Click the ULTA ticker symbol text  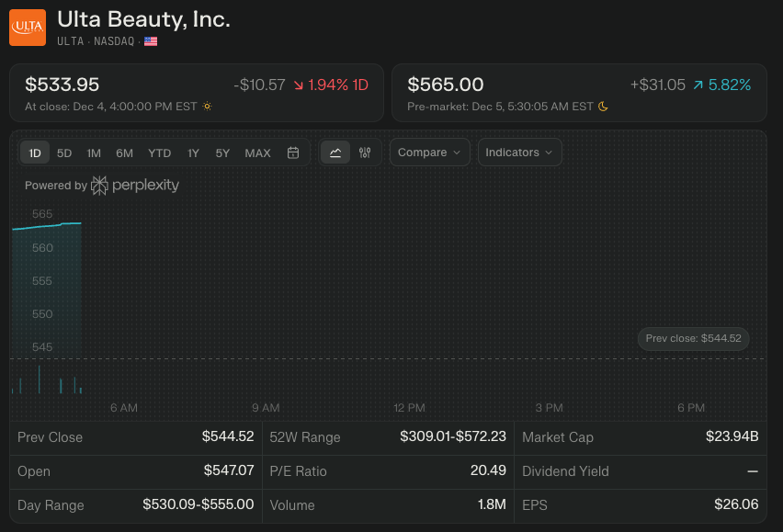(71, 41)
